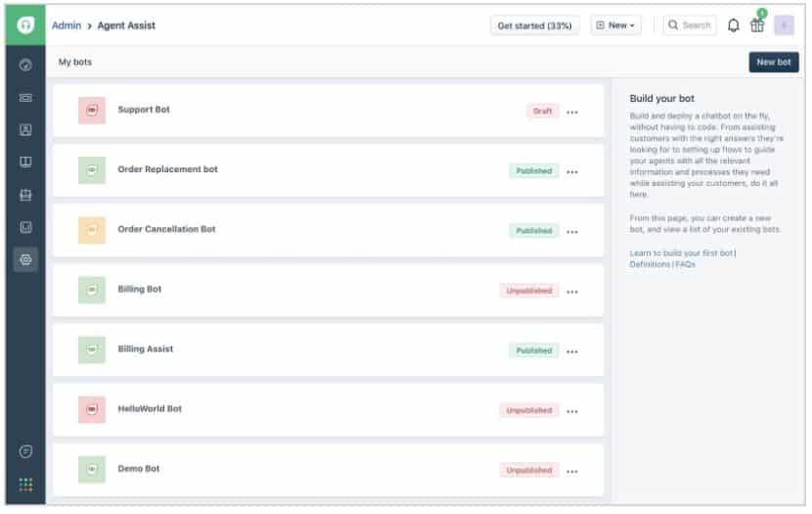Open the tickets icon in left sidebar
The width and height of the screenshot is (812, 514).
pyautogui.click(x=25, y=98)
